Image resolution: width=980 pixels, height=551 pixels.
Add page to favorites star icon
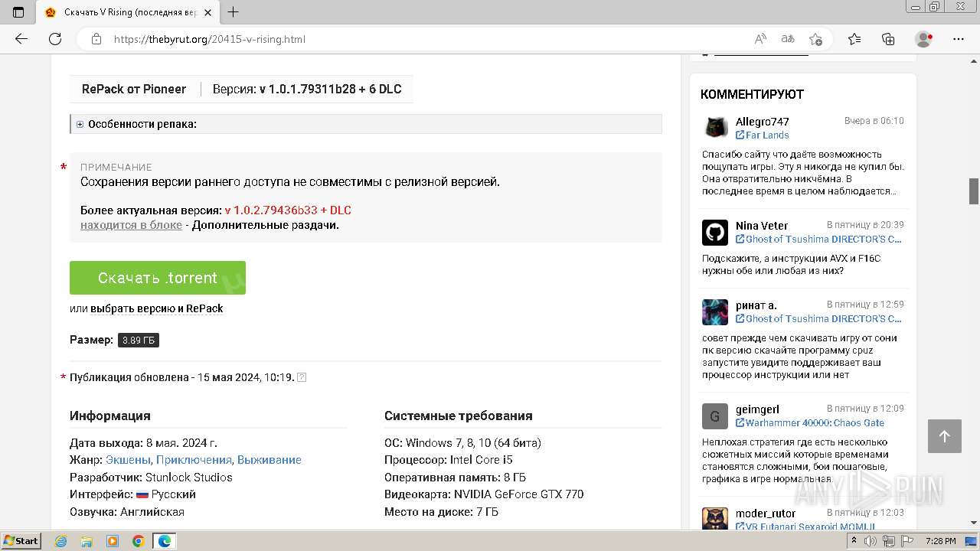click(x=815, y=39)
